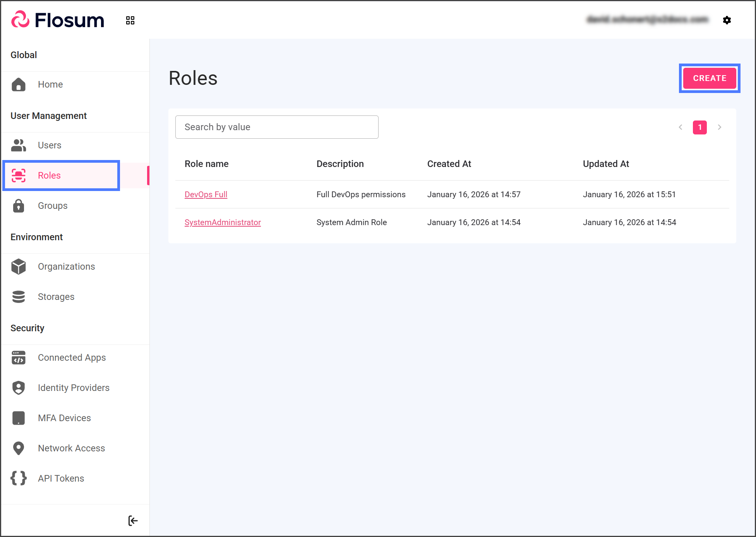Open the DevOps Full role link
The image size is (756, 537).
pos(206,194)
